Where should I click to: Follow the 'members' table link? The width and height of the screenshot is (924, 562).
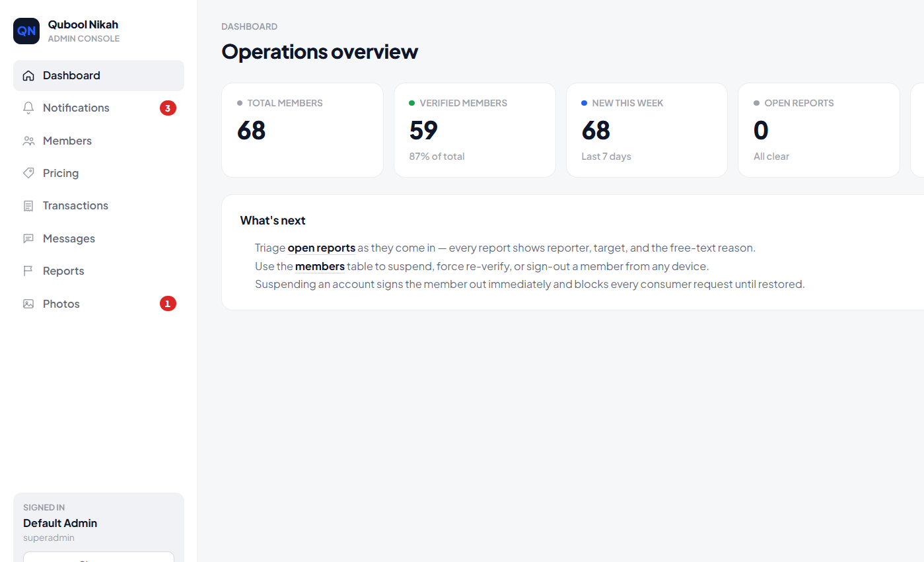click(320, 266)
